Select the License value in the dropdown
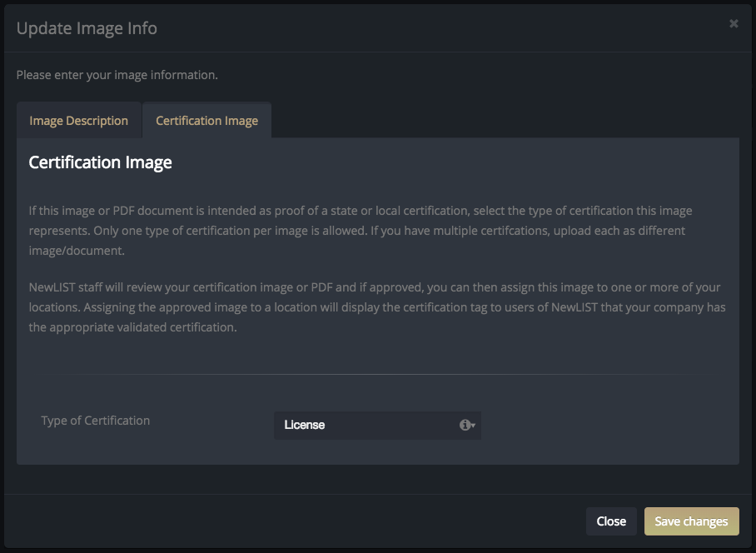 tap(304, 425)
